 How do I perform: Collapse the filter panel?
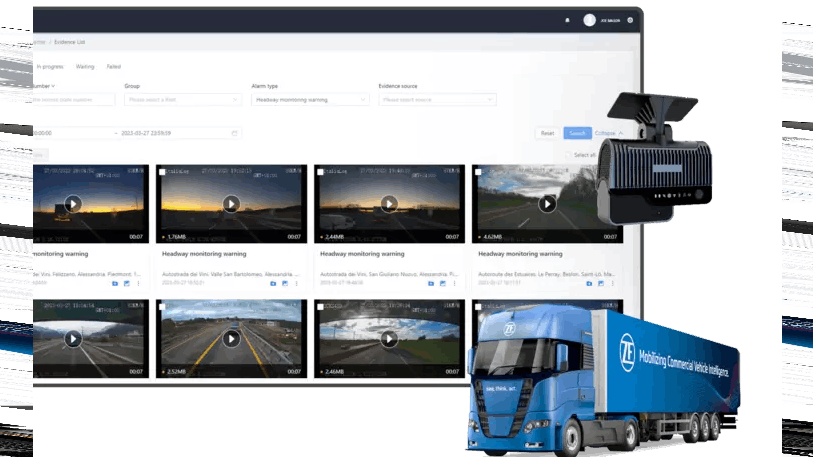point(609,133)
